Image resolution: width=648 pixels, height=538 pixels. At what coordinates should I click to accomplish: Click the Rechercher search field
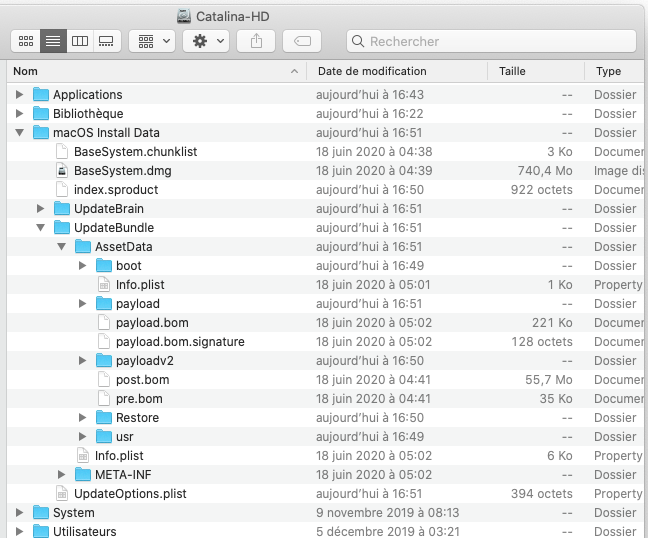coord(491,41)
